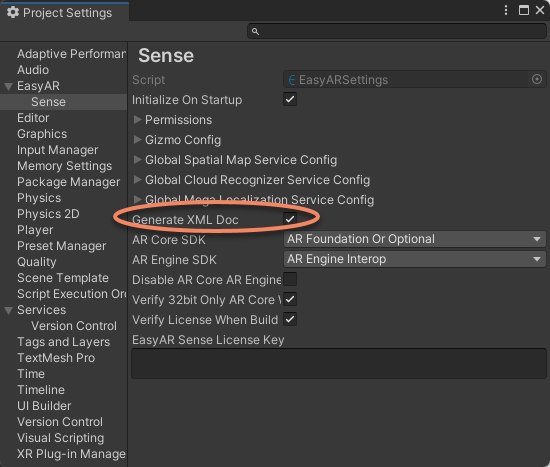Click the Sense page heading

166,55
